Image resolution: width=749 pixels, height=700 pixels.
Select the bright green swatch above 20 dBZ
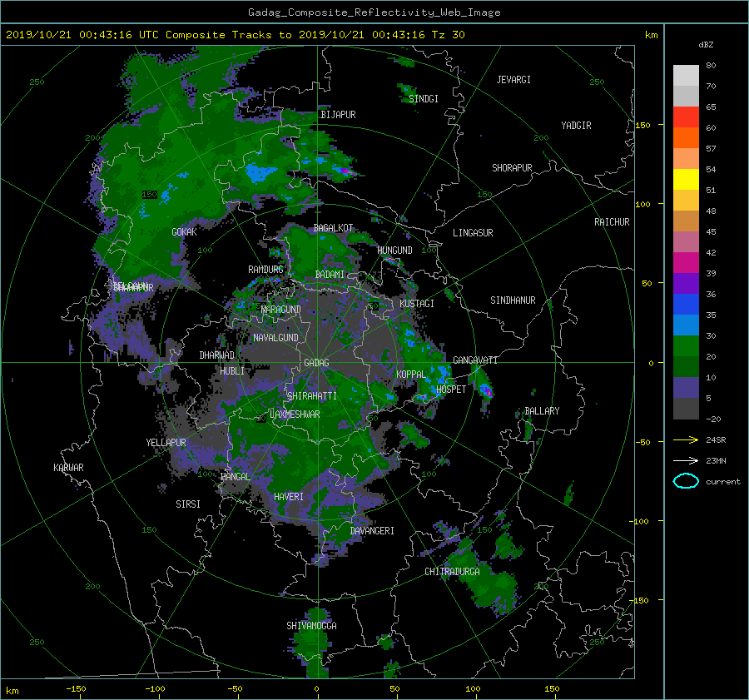click(686, 345)
